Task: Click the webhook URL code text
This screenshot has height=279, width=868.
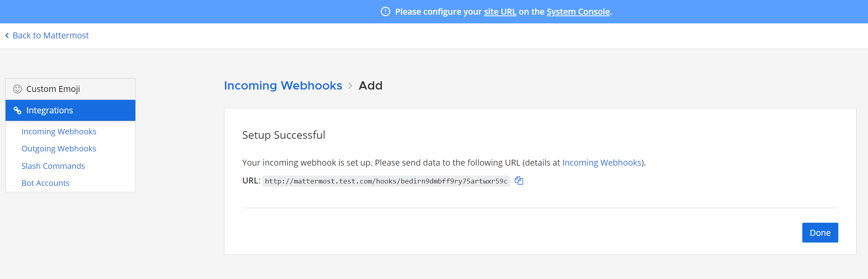Action: (x=386, y=181)
